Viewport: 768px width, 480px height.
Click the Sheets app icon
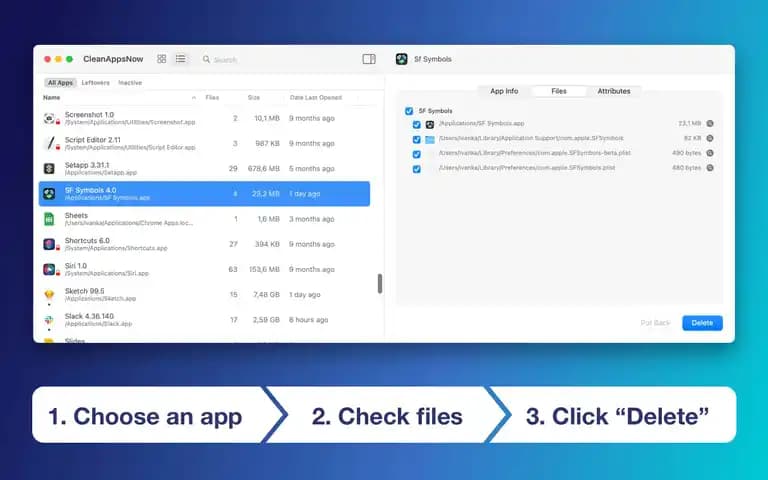coord(49,219)
